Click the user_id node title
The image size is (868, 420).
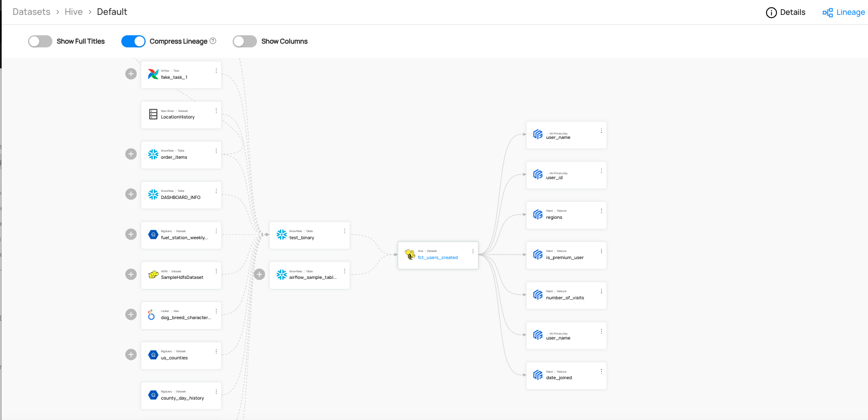554,177
